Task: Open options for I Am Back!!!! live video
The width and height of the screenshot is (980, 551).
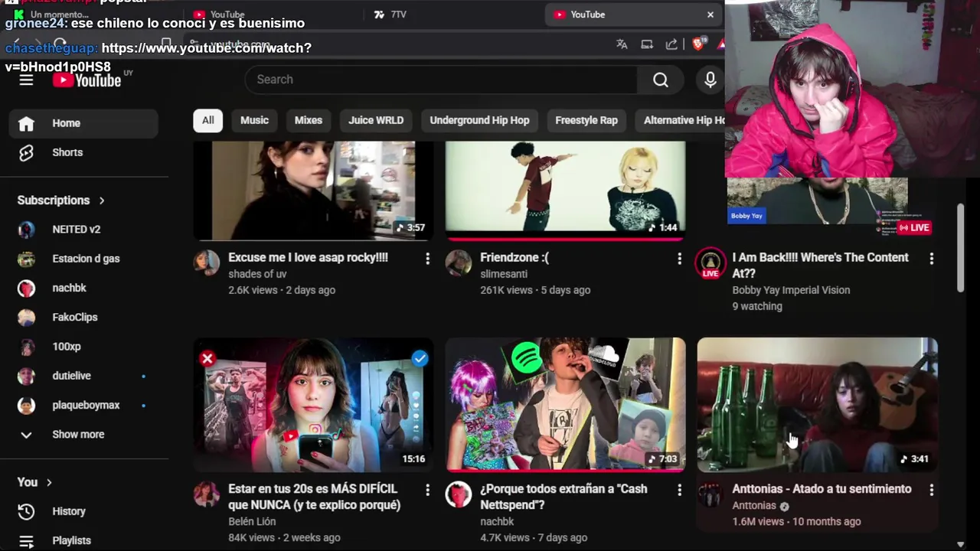Action: [931, 259]
